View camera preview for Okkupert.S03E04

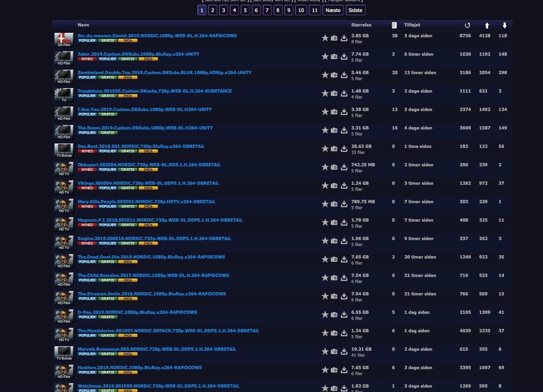point(334,167)
